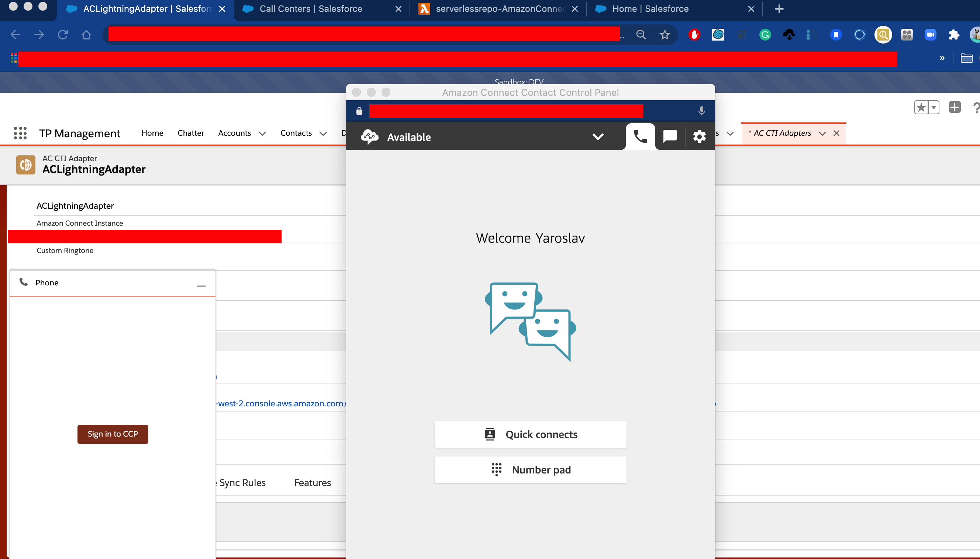Click the Quick connects button

tap(530, 434)
